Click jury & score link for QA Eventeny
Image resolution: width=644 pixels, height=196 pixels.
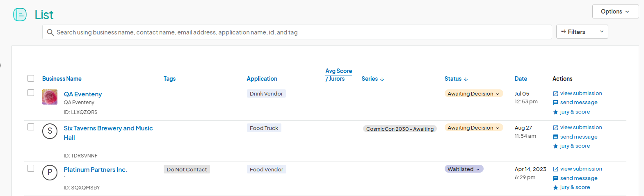[x=575, y=112]
